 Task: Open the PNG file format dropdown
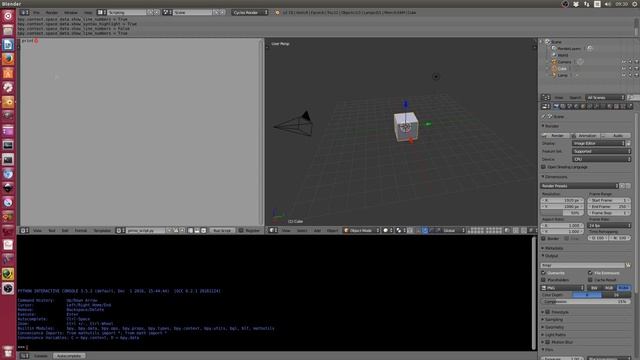tap(563, 288)
